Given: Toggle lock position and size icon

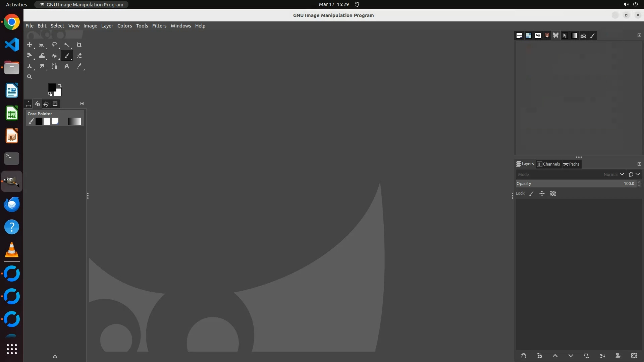Looking at the screenshot, I should click(x=542, y=193).
